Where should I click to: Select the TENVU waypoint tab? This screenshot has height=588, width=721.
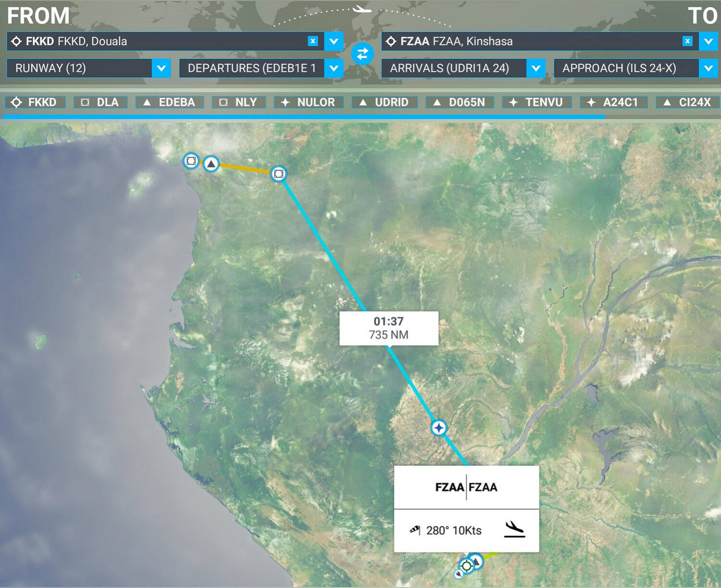[537, 102]
